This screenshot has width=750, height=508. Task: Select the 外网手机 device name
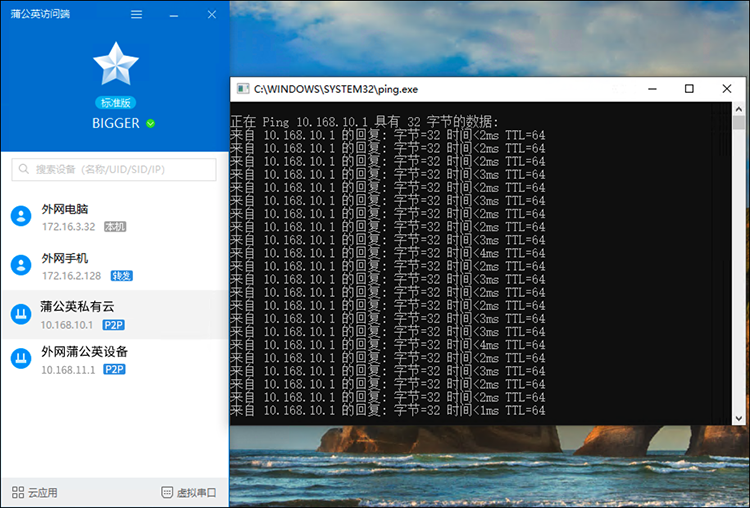tap(65, 258)
